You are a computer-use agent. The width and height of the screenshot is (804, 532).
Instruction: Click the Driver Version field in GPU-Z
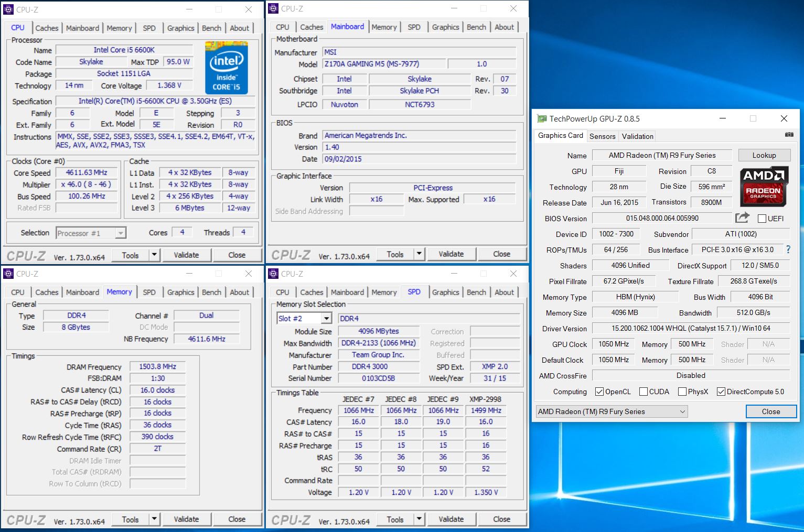691,328
